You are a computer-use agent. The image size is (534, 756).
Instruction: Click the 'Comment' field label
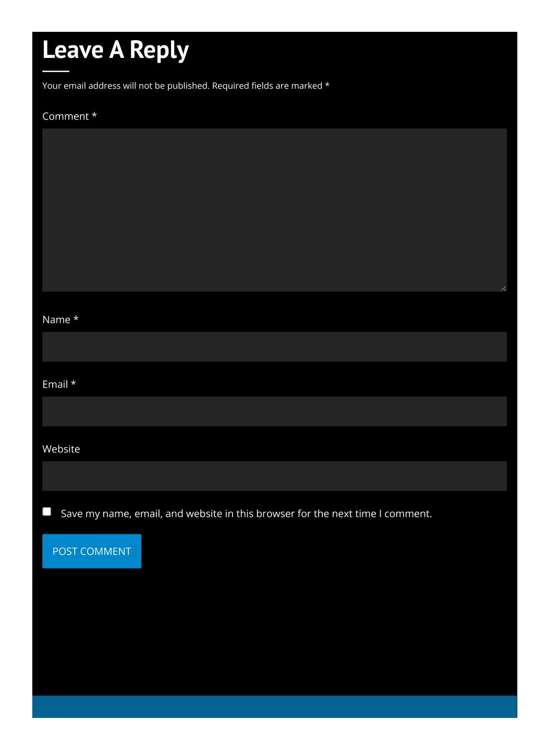[65, 116]
